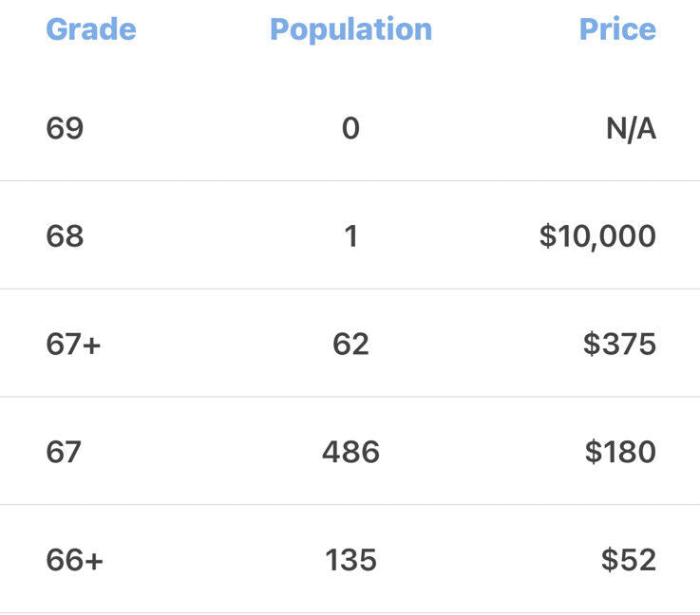Click the $10,000 price for grade 68
The image size is (700, 615).
[x=597, y=236]
